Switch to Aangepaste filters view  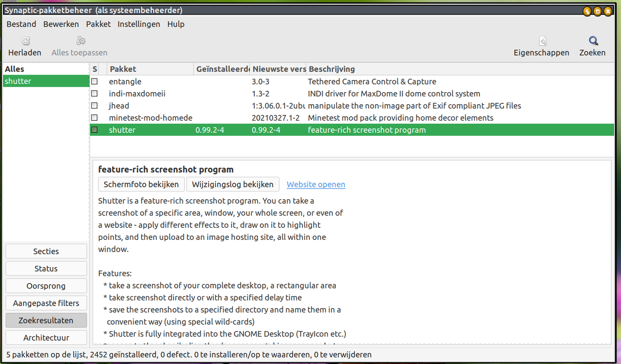[46, 303]
